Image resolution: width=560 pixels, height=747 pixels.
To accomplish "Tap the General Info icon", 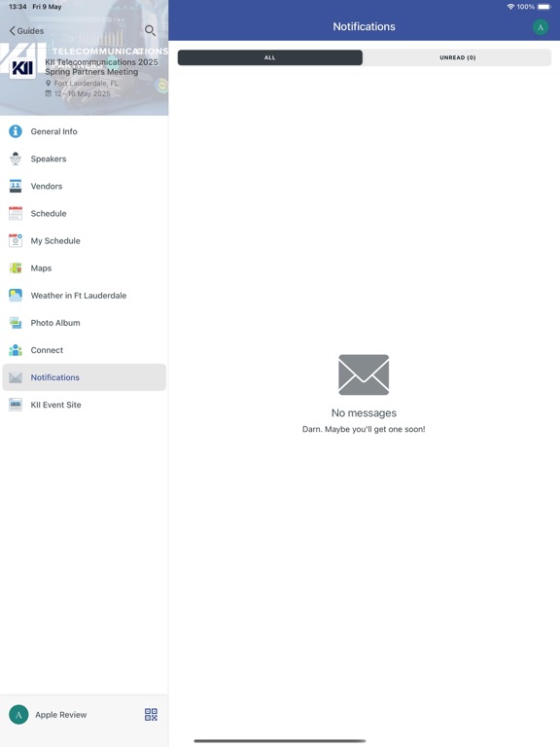I will tap(16, 131).
